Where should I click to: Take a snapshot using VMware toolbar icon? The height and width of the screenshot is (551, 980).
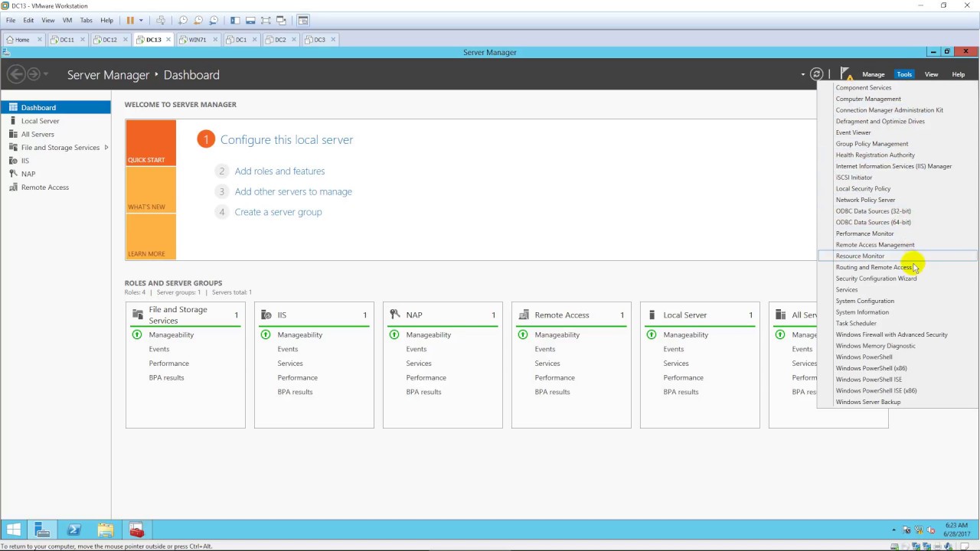pos(183,20)
